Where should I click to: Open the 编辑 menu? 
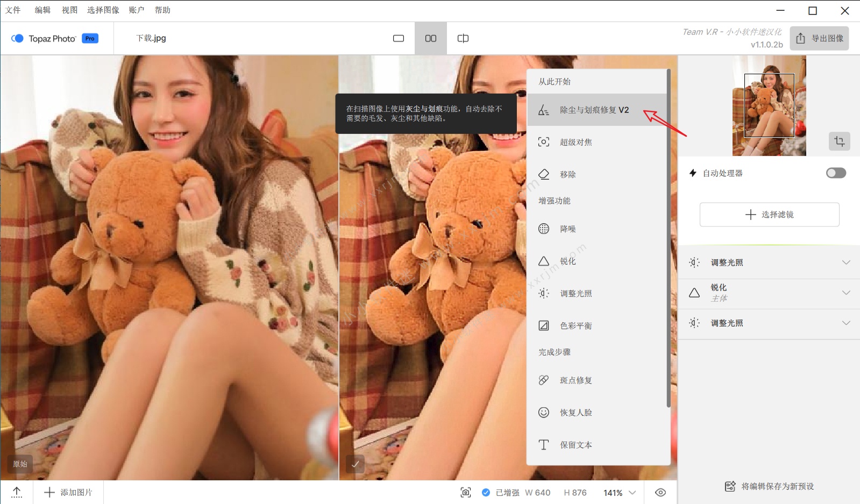[x=42, y=10]
